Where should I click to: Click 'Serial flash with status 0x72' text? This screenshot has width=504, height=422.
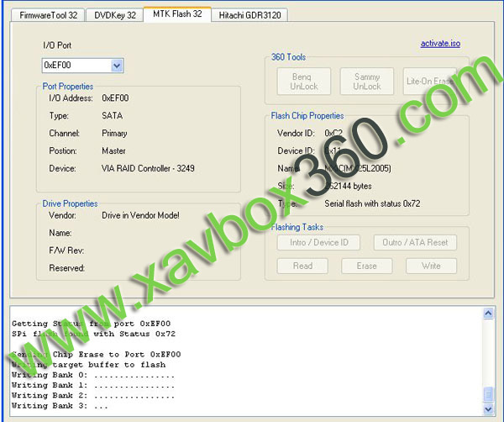[x=372, y=203]
